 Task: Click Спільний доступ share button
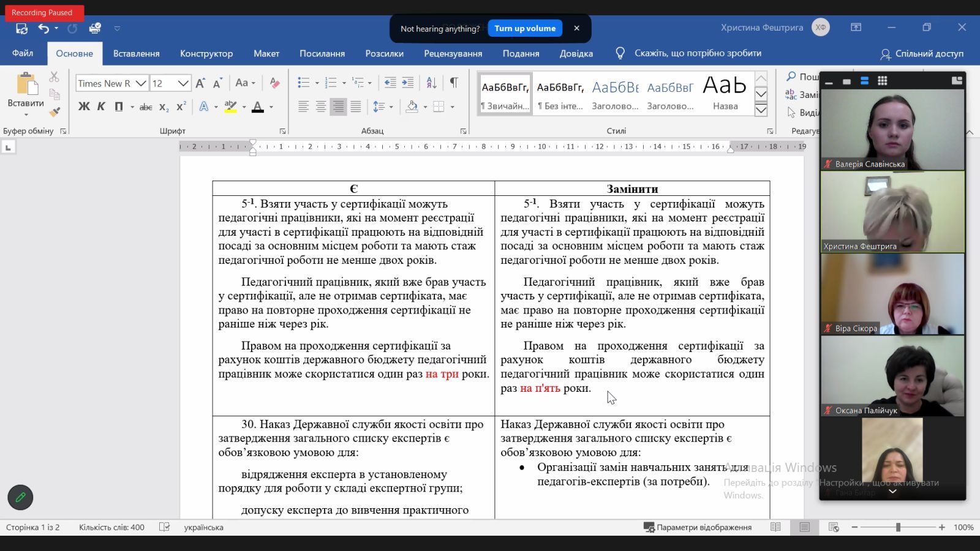click(x=922, y=53)
